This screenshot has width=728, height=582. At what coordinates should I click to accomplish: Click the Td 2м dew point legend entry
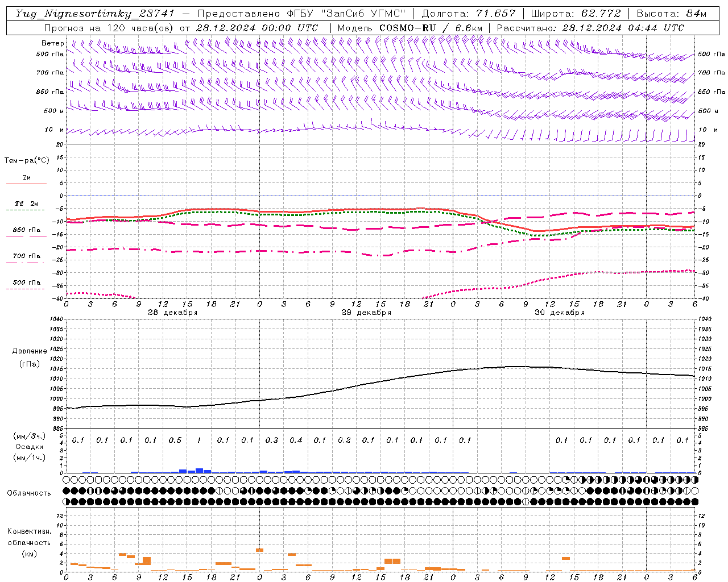26,203
